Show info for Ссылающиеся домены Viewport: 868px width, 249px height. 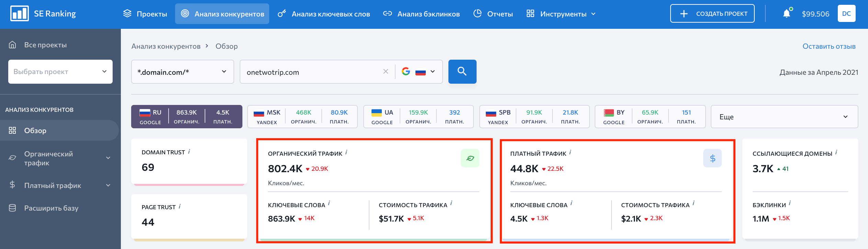point(836,152)
